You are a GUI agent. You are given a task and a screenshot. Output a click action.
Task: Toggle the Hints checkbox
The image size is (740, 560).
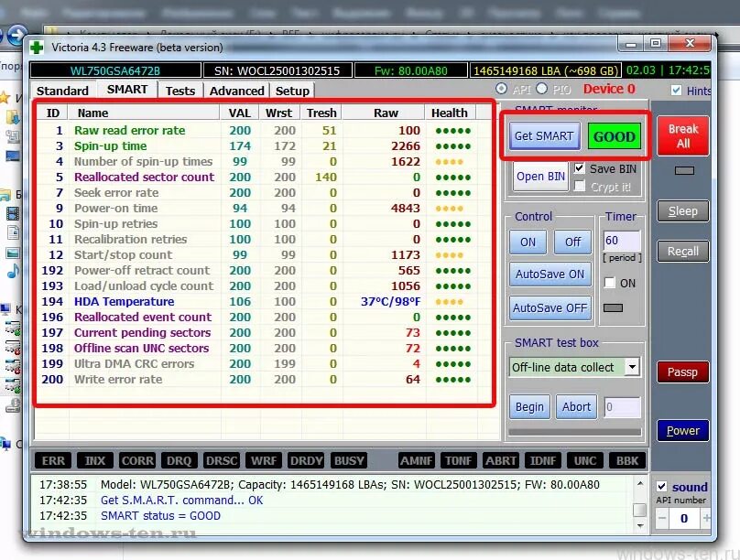(x=676, y=90)
